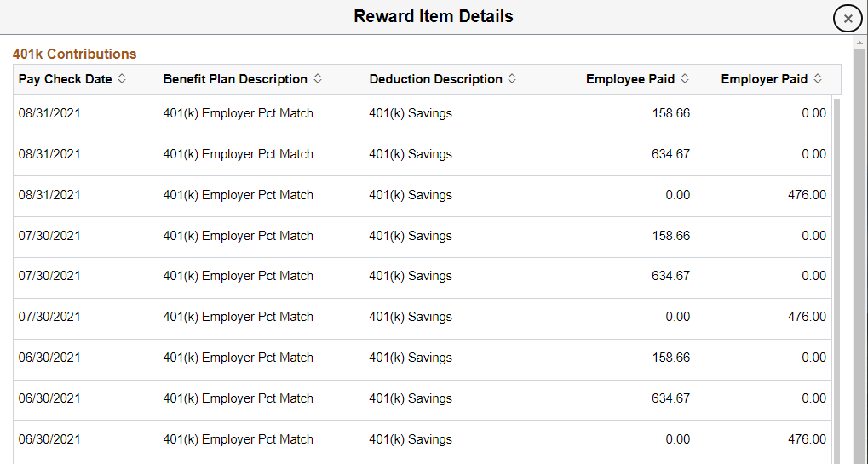The image size is (868, 464).
Task: Click the first 158.66 employee paid amount
Action: click(670, 113)
